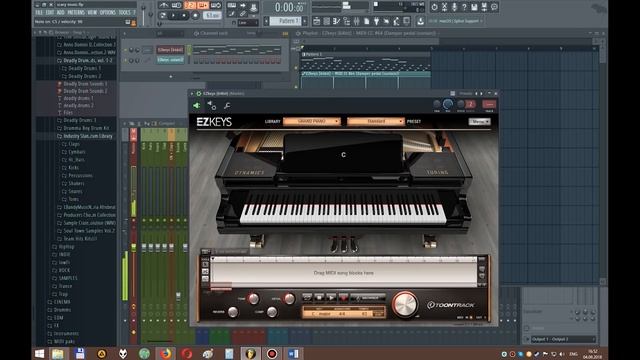This screenshot has height=360, width=640.
Task: Open the FILE menu
Action: pyautogui.click(x=39, y=13)
